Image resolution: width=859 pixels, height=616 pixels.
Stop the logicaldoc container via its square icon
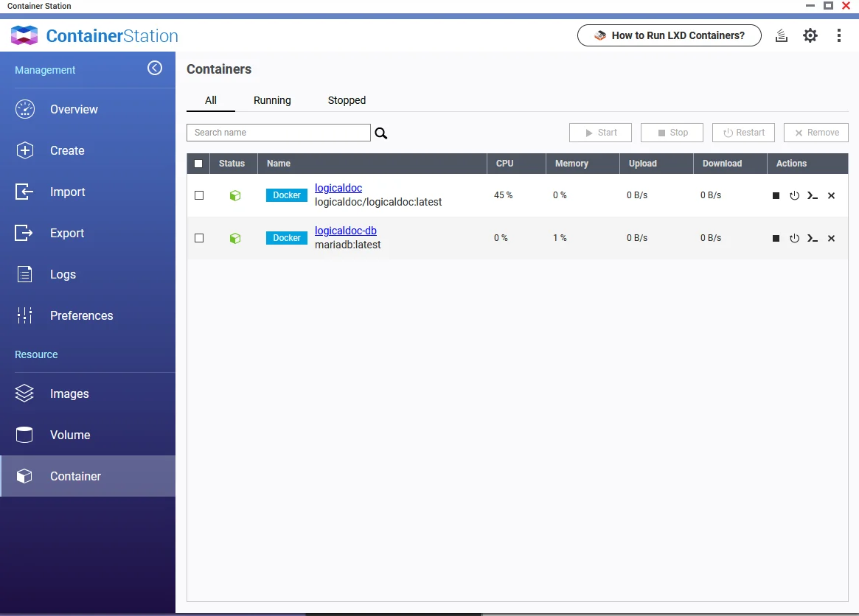pyautogui.click(x=776, y=195)
